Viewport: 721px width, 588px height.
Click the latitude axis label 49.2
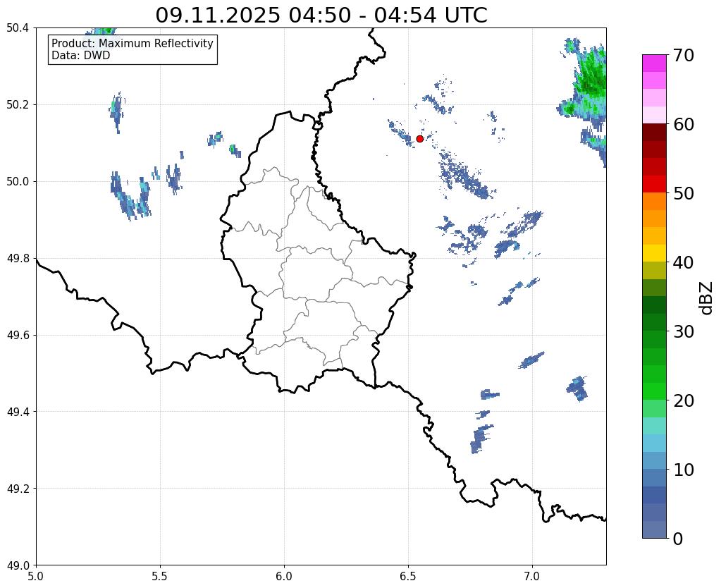point(18,489)
